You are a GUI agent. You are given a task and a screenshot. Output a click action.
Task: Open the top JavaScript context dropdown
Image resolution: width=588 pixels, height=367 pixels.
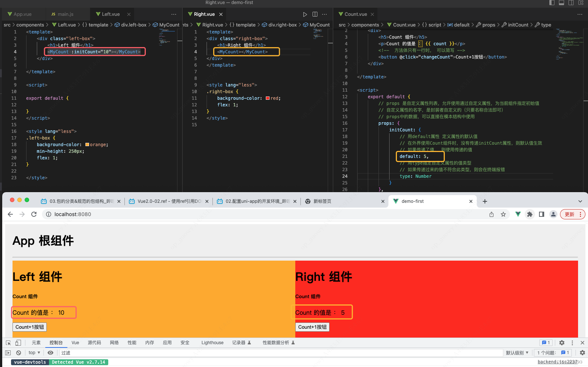tap(34, 353)
